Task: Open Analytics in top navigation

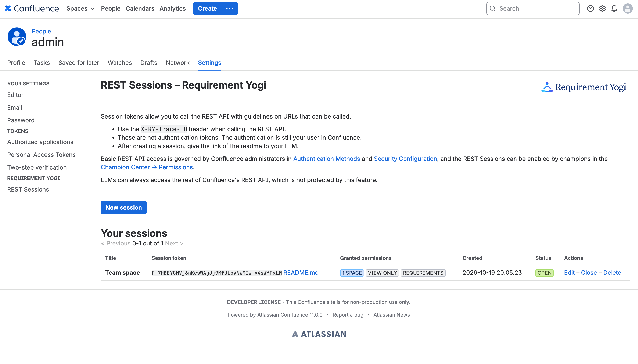Action: (x=173, y=8)
